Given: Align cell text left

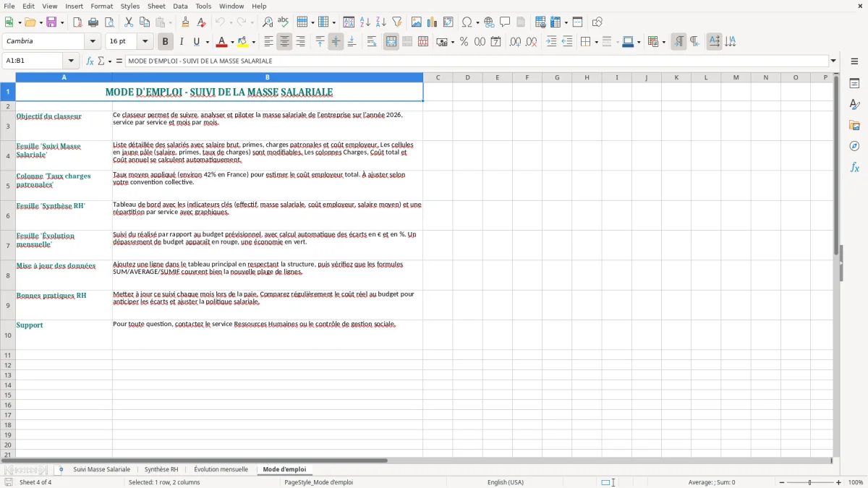Looking at the screenshot, I should [x=268, y=42].
